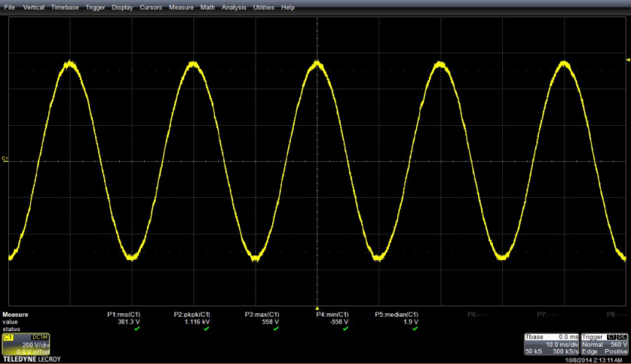Open the Analysis menu

(x=234, y=7)
